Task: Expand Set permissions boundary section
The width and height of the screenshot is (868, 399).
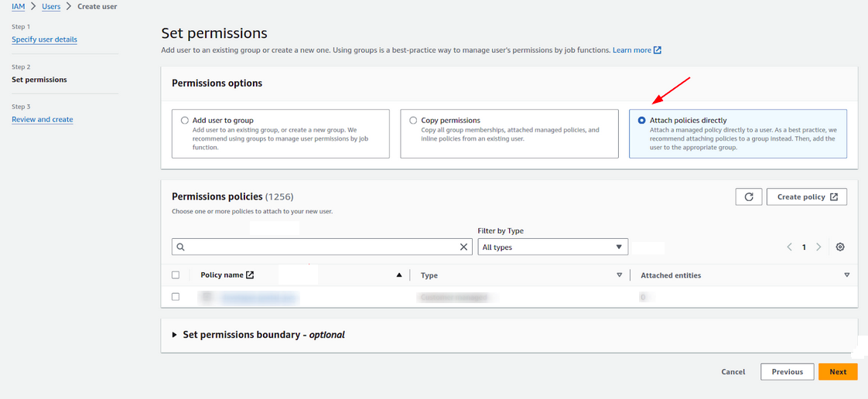Action: tap(175, 335)
